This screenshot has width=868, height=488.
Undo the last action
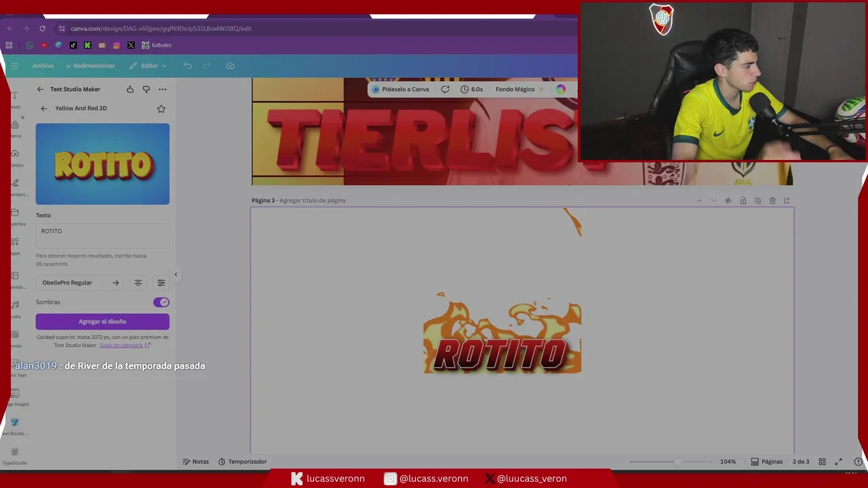(188, 66)
